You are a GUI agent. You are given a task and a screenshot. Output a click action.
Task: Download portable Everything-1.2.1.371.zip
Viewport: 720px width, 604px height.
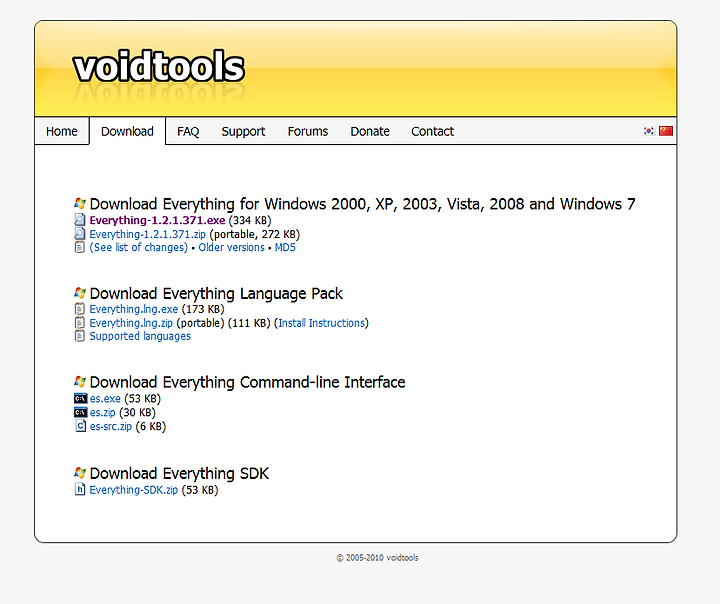tap(147, 234)
